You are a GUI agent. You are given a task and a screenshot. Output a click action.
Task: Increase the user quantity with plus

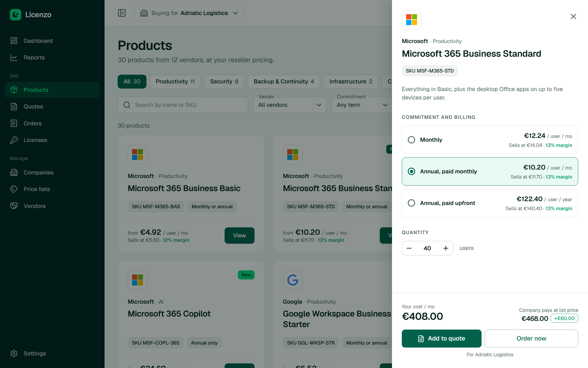(x=446, y=248)
